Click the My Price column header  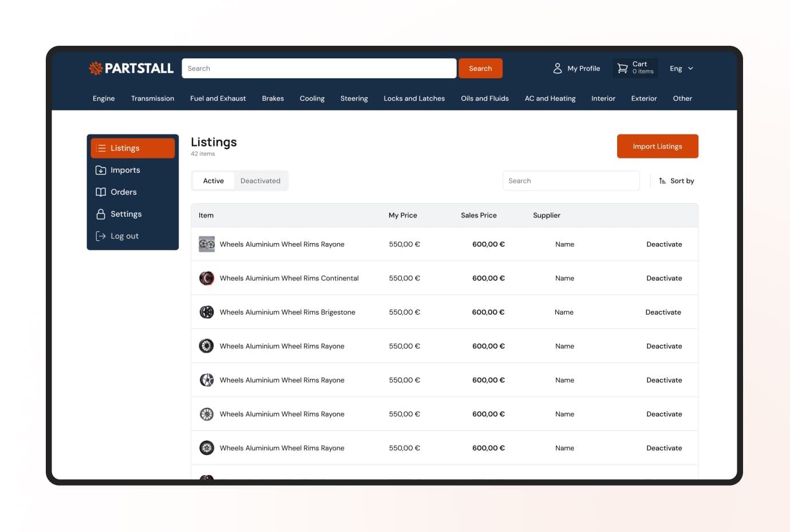click(x=402, y=216)
